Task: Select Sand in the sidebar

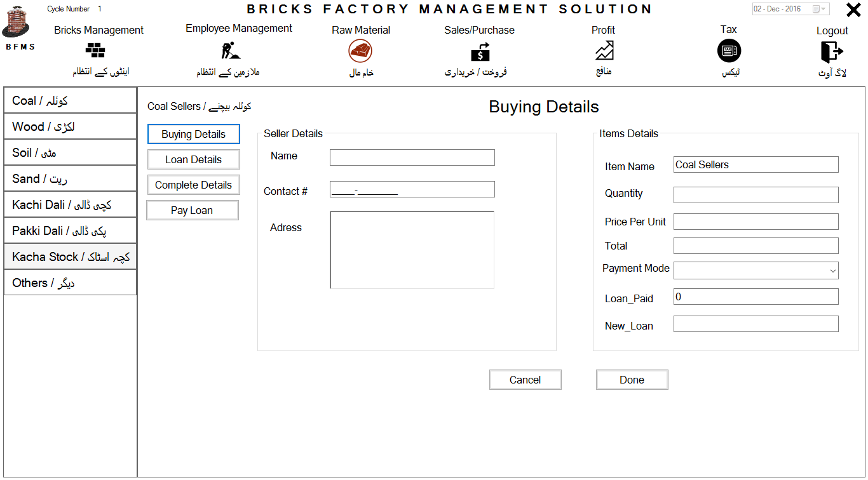Action: pyautogui.click(x=71, y=178)
